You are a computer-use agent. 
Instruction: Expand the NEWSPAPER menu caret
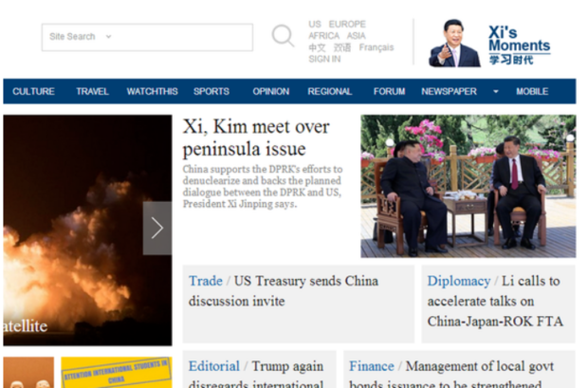(x=496, y=92)
